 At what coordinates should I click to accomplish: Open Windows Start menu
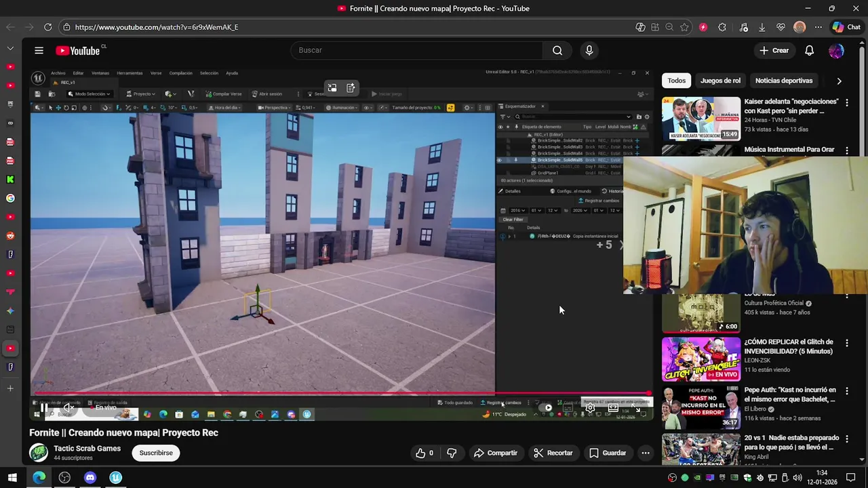tap(12, 477)
